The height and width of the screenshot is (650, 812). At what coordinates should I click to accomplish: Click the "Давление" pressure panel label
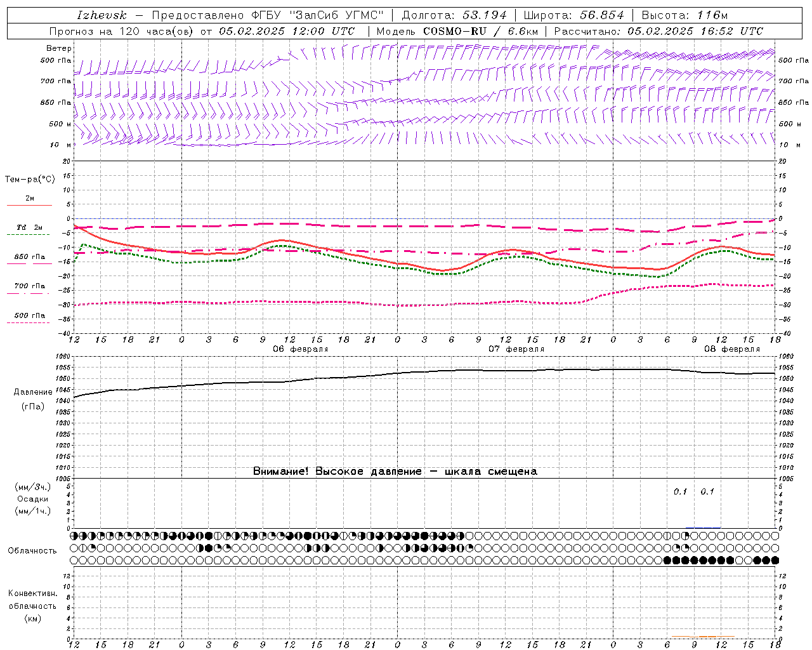click(x=33, y=392)
